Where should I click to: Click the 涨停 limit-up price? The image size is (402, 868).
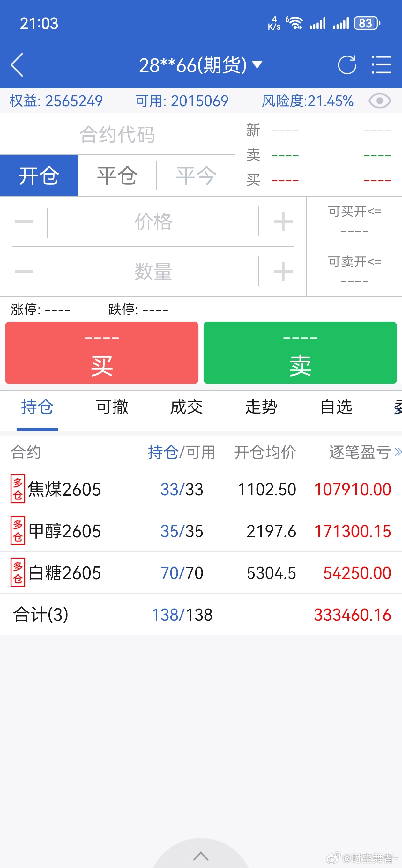[x=41, y=309]
